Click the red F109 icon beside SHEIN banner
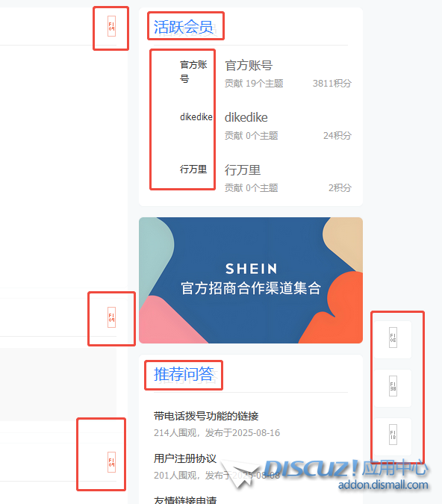Image resolution: width=442 pixels, height=504 pixels. (x=111, y=317)
